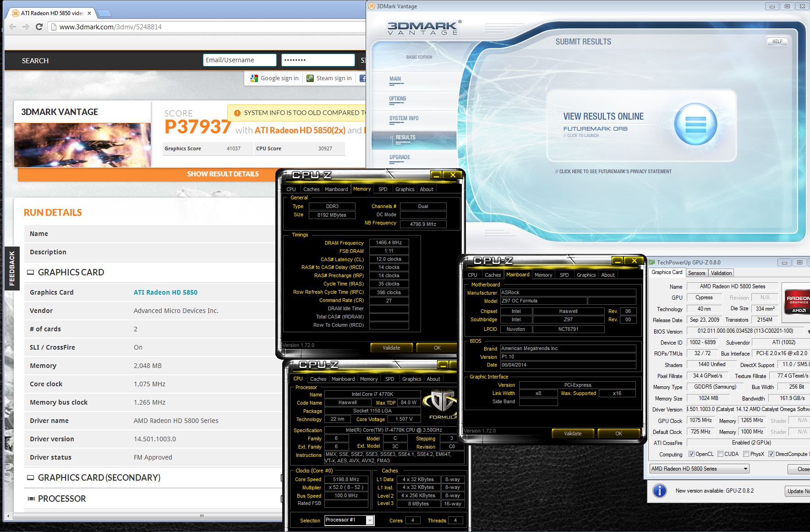The image size is (810, 532).
Task: Open the Graphics tab in the CPU-Z Mainboard window
Action: pyautogui.click(x=586, y=275)
